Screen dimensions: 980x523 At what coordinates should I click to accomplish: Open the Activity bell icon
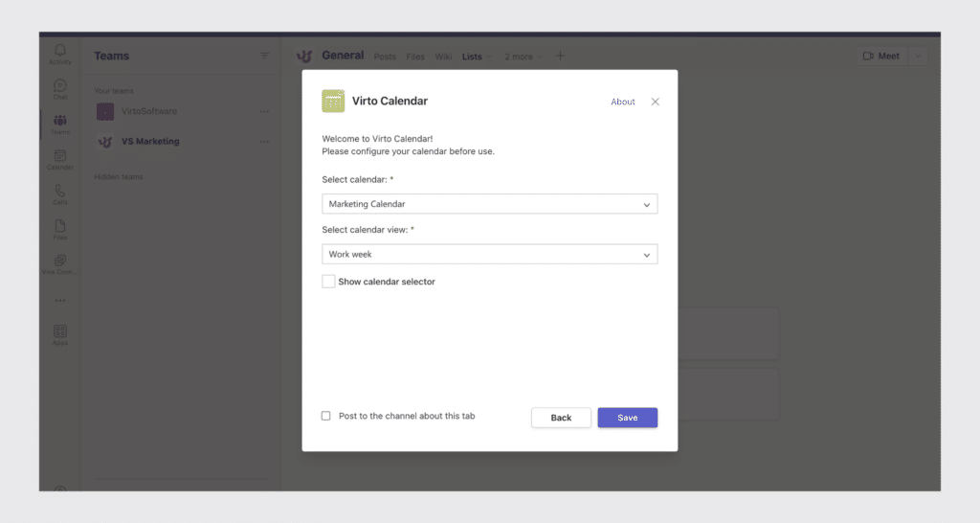tap(60, 54)
